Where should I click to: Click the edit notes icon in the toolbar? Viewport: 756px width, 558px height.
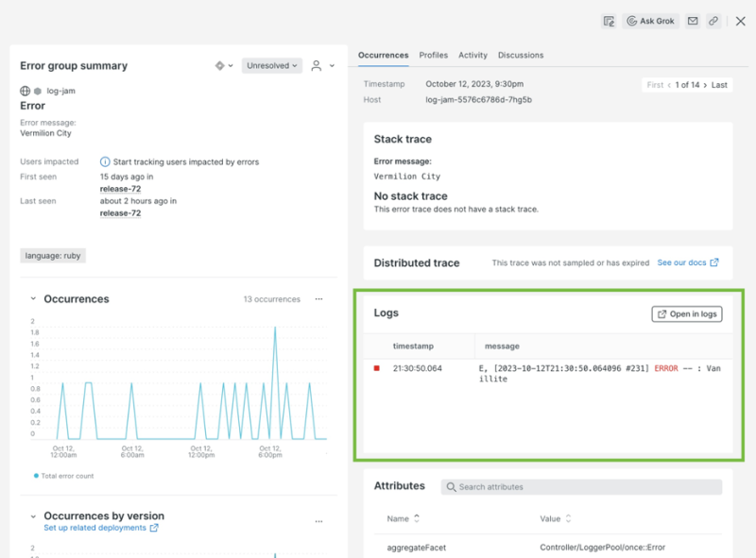pos(610,21)
